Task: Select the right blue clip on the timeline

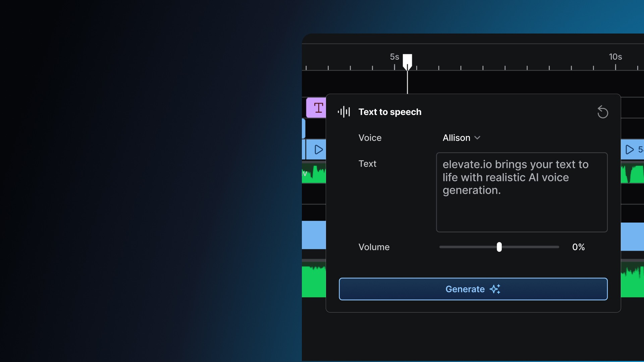Action: 632,237
